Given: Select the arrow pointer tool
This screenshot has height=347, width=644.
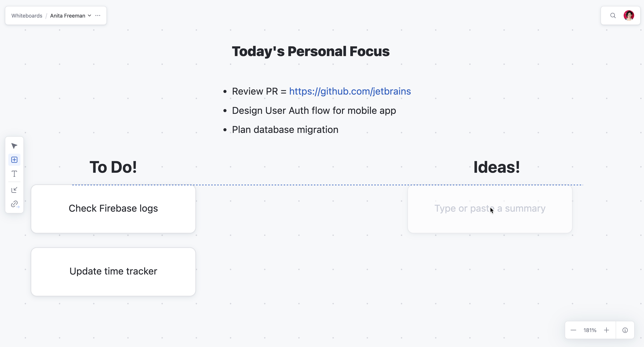Looking at the screenshot, I should 14,146.
